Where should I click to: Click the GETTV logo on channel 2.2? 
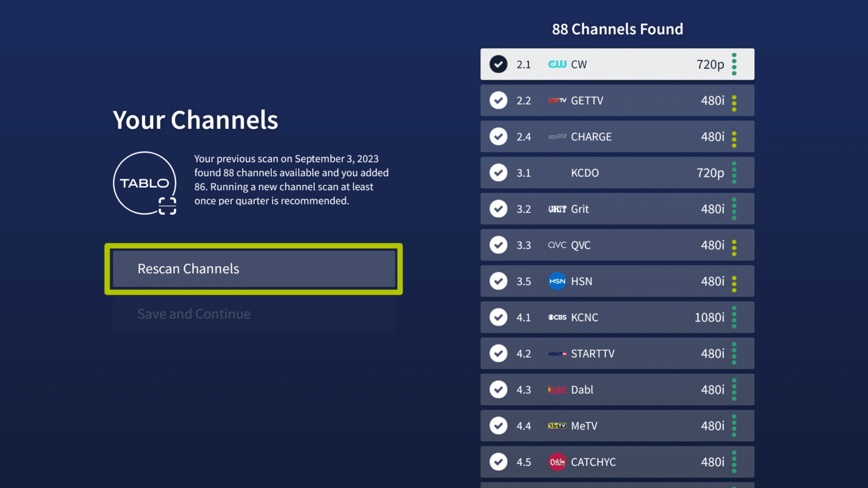[x=557, y=100]
